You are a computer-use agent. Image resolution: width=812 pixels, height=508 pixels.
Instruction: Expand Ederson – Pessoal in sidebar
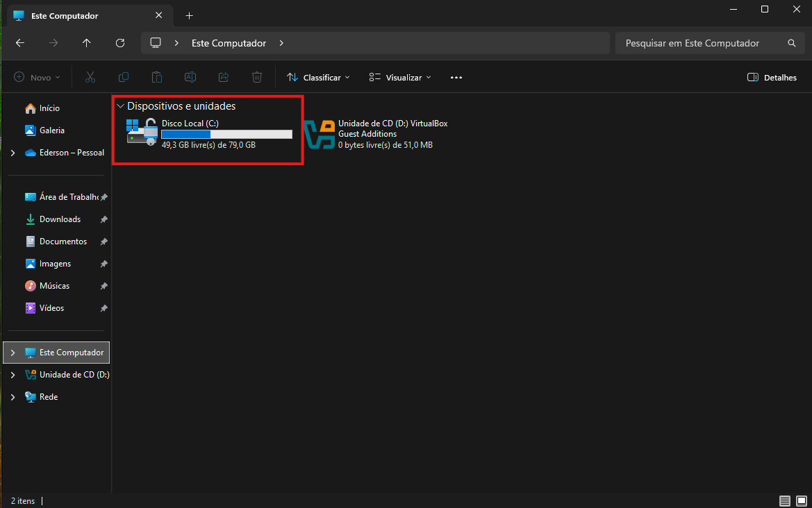[x=13, y=153]
